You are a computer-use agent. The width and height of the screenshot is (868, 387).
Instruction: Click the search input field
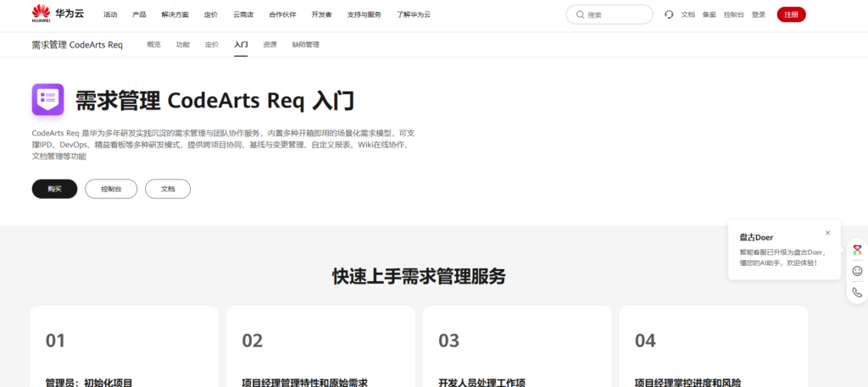click(615, 14)
